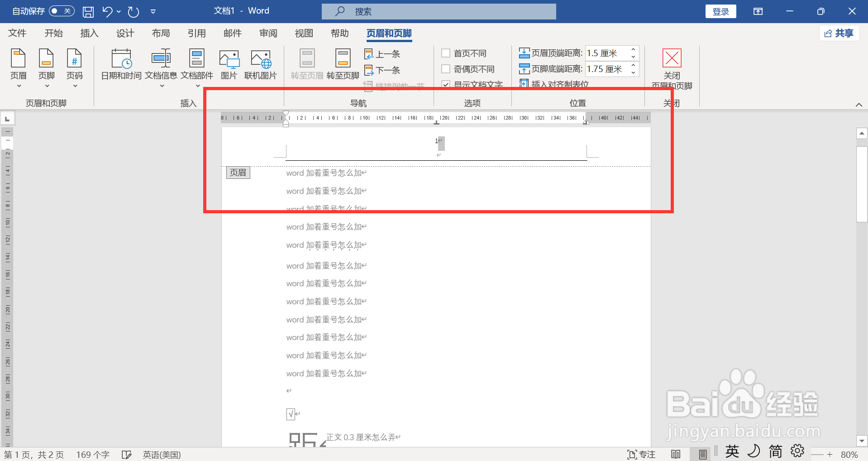Click the tab selector at ruler corner

click(7, 118)
